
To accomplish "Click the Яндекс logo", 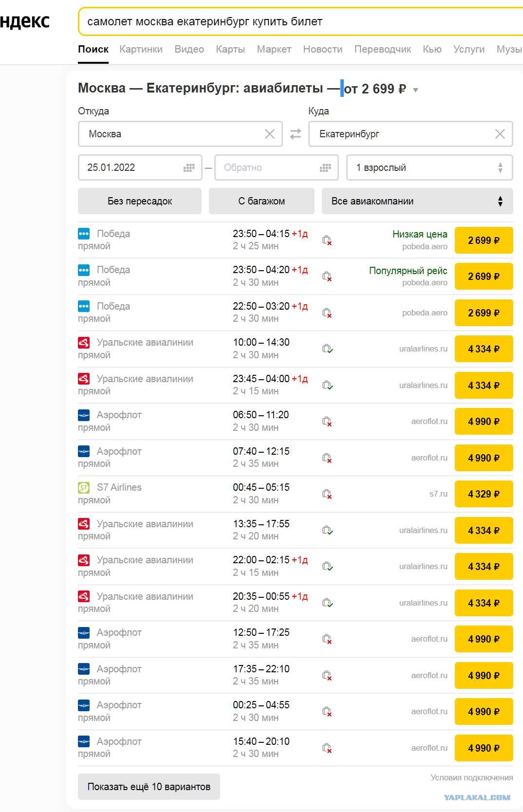I will tap(24, 21).
